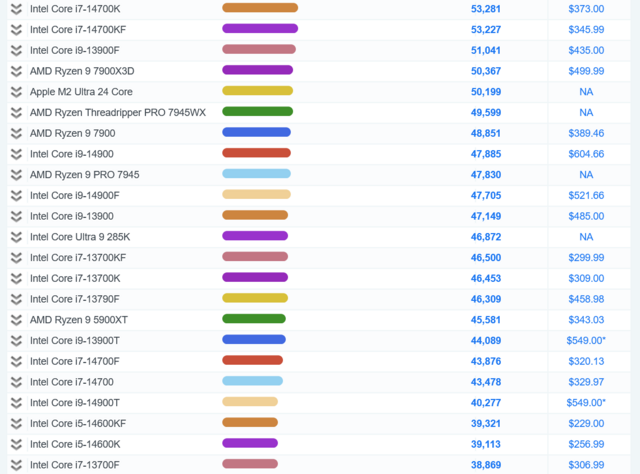Viewport: 640px width, 474px height.
Task: Click score 50,367 for Ryzen 9 7900X3D
Action: coord(486,71)
